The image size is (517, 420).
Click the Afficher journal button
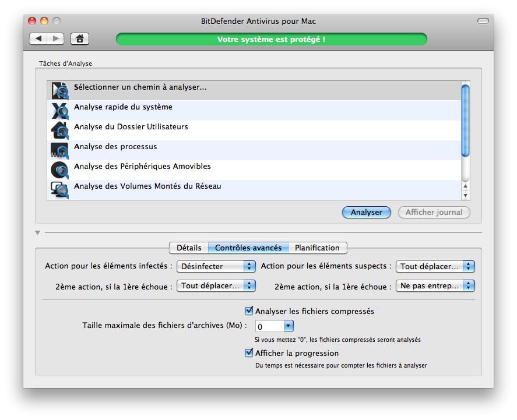click(x=434, y=213)
